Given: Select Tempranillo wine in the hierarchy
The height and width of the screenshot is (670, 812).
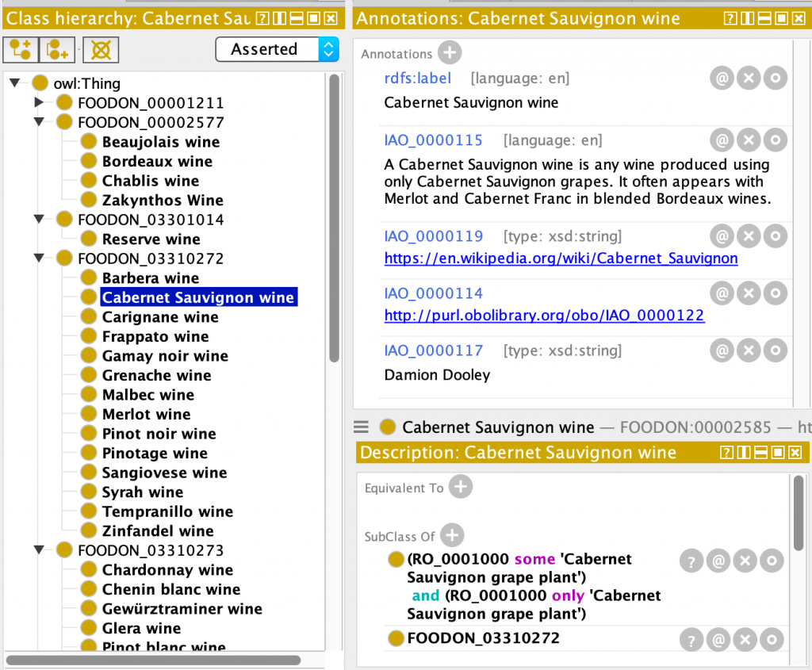Looking at the screenshot, I should [x=167, y=511].
